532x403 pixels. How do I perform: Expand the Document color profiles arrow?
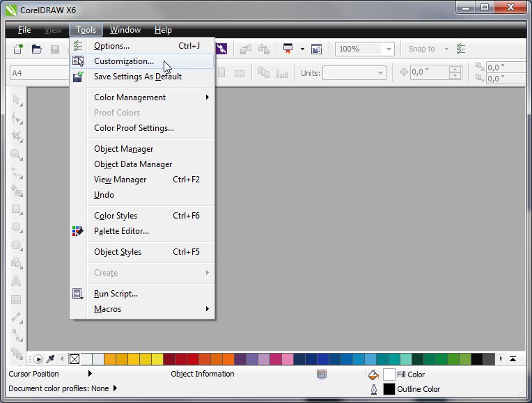[x=115, y=388]
